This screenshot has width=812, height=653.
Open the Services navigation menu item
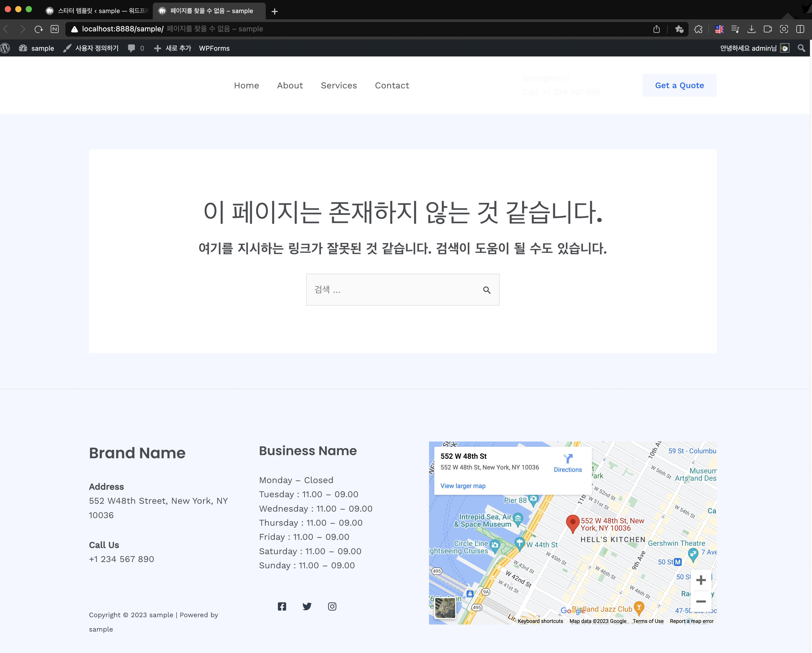(x=339, y=85)
